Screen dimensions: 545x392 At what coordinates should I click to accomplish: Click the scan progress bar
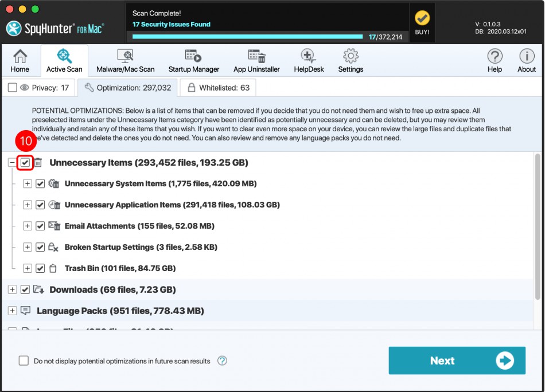coord(247,37)
